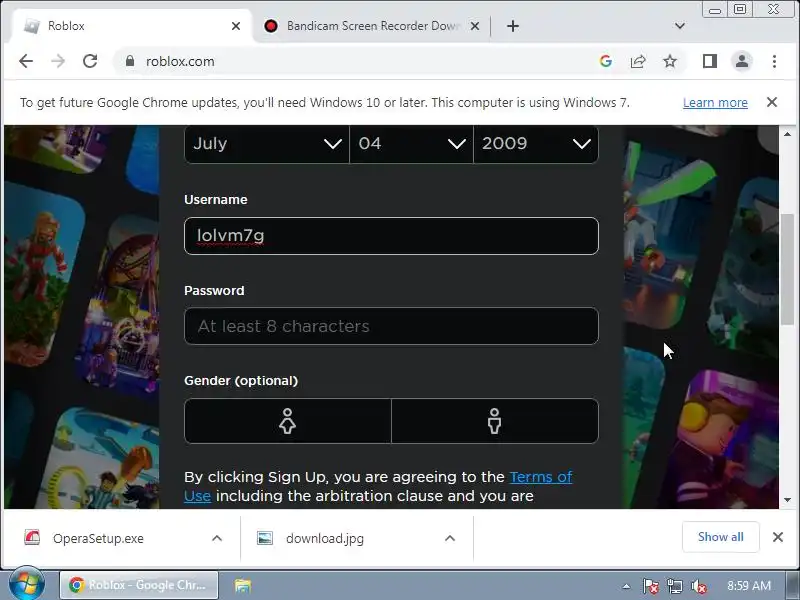Click the vertical scrollbar thumb
The width and height of the screenshot is (800, 600).
coord(787,269)
